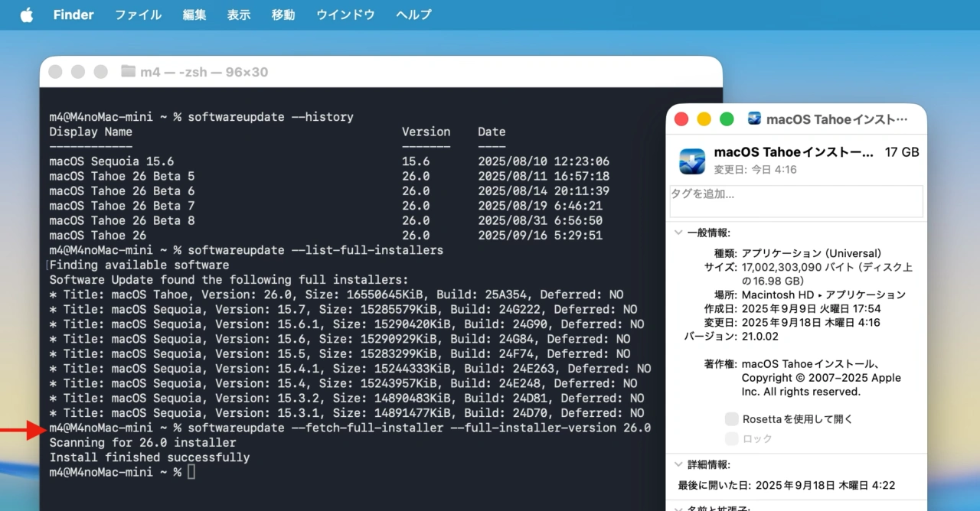Image resolution: width=980 pixels, height=511 pixels.
Task: Collapse the 詳細情報 section
Action: click(x=678, y=464)
